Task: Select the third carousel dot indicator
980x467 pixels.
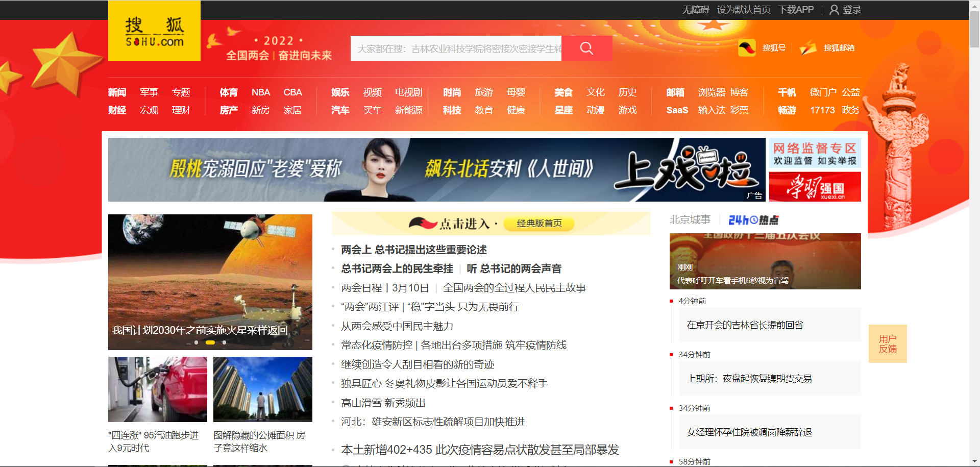Action: (x=224, y=342)
